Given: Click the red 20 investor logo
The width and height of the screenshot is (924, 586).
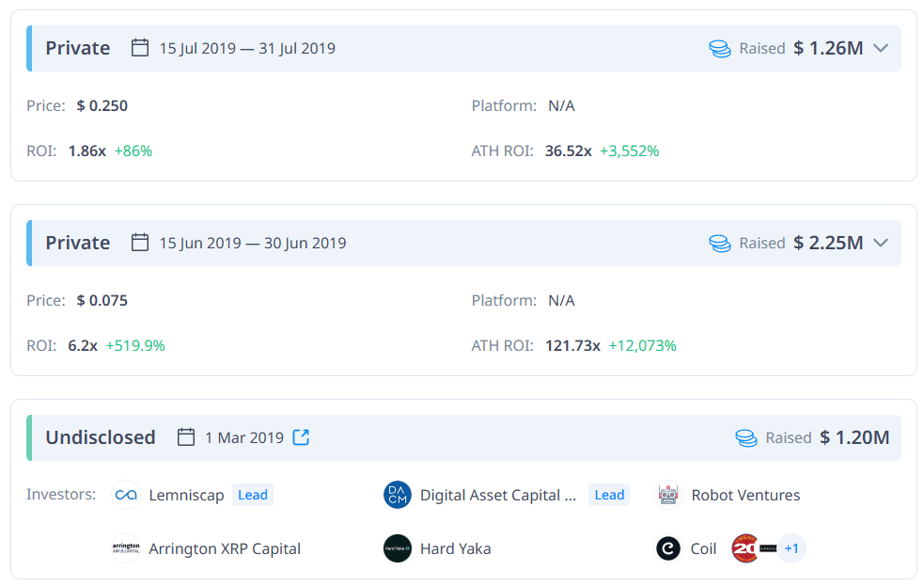Looking at the screenshot, I should (745, 548).
